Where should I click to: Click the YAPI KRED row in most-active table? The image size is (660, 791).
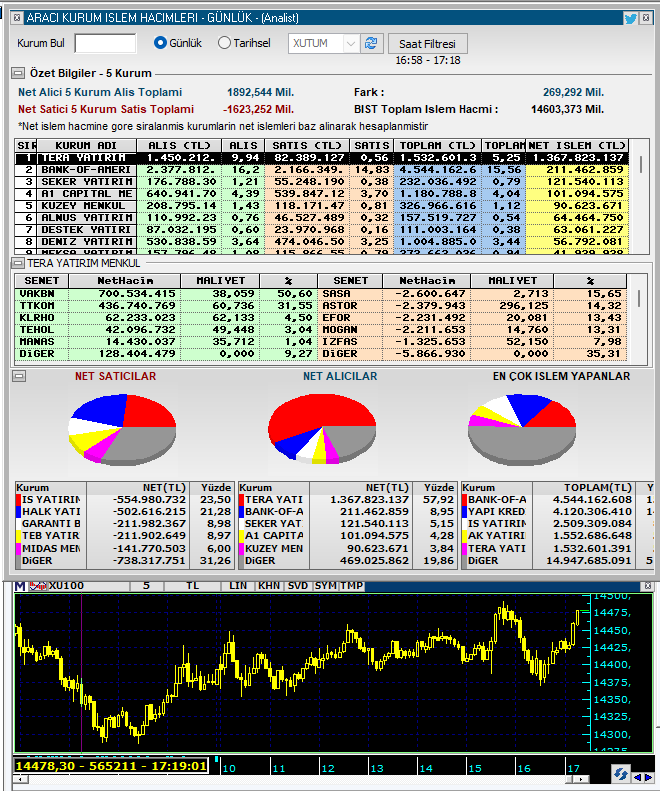(558, 512)
